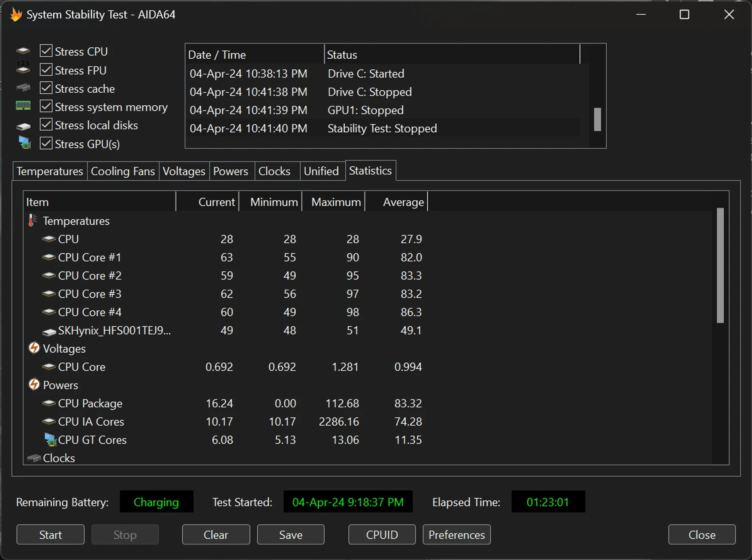The width and height of the screenshot is (752, 560).
Task: Click the lightning icon next to Voltages group
Action: point(34,348)
